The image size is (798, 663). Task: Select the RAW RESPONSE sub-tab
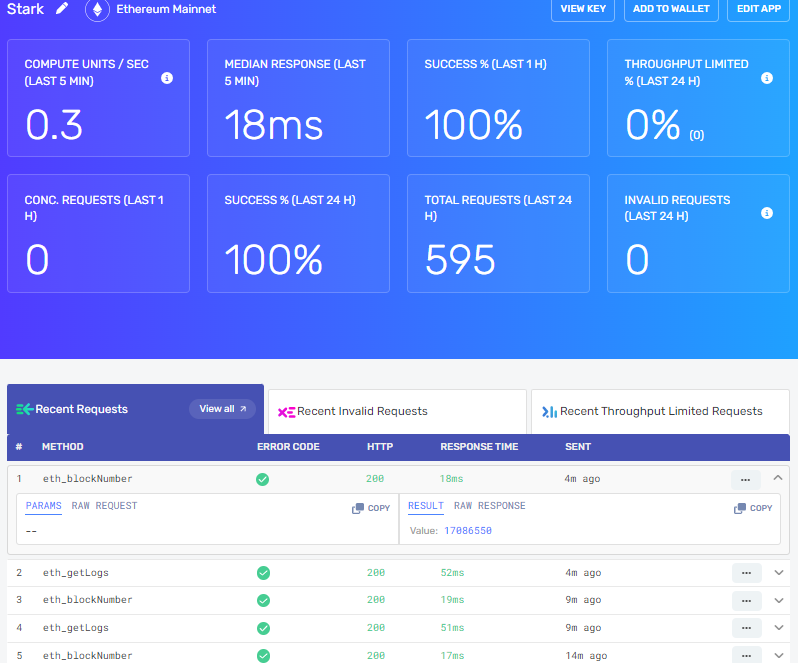490,506
